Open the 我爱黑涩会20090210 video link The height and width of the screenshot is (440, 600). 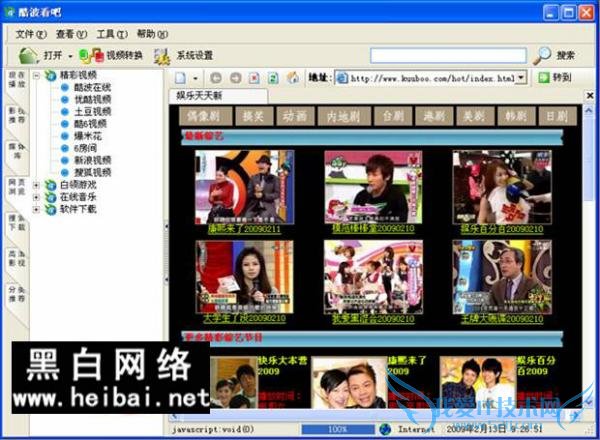coord(373,318)
